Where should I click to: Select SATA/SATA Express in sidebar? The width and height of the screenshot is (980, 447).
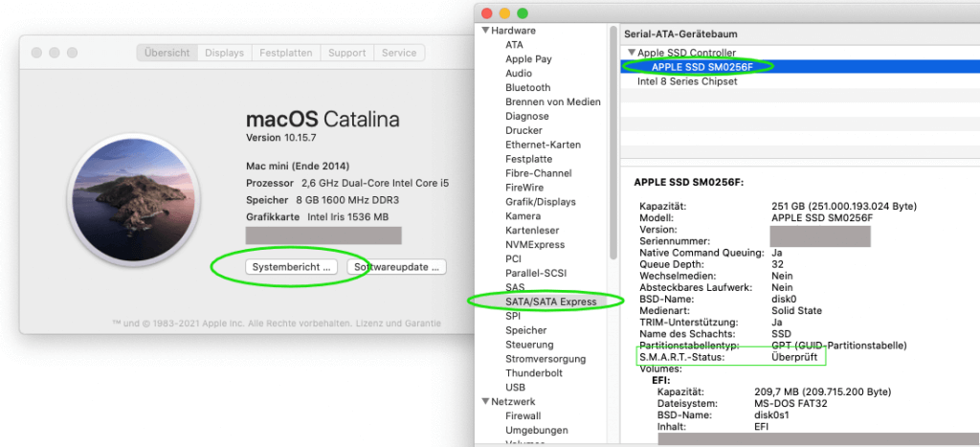pyautogui.click(x=551, y=302)
